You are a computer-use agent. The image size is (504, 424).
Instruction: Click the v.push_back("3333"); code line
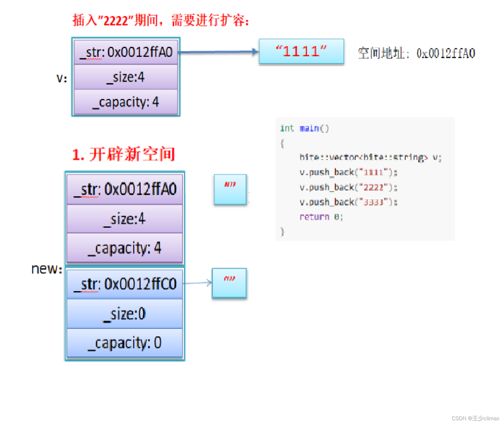coord(349,202)
